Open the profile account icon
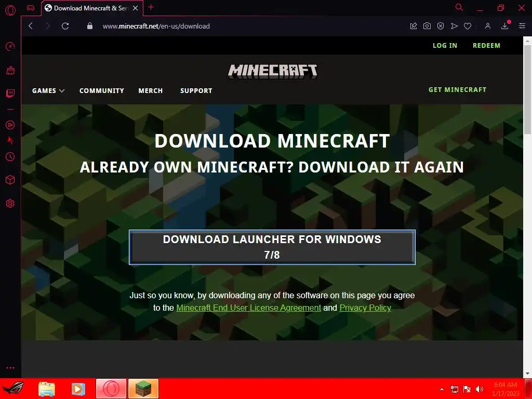The image size is (532, 399). [487, 26]
